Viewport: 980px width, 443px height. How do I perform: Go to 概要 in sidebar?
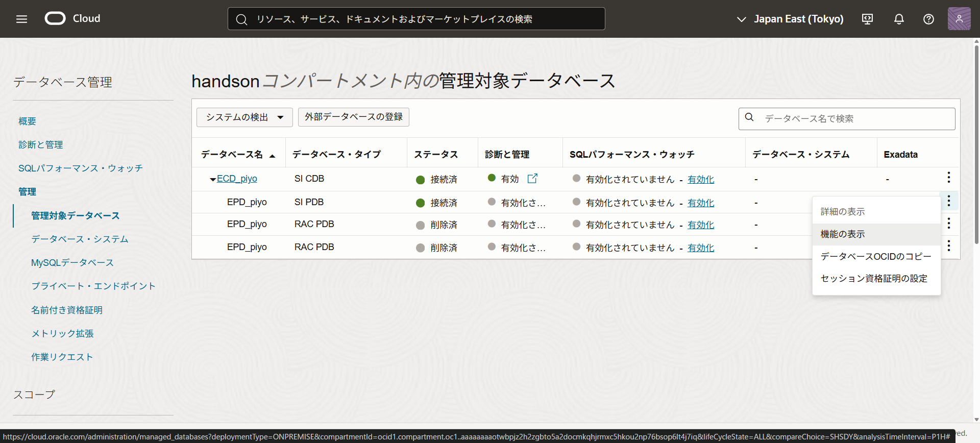[27, 121]
